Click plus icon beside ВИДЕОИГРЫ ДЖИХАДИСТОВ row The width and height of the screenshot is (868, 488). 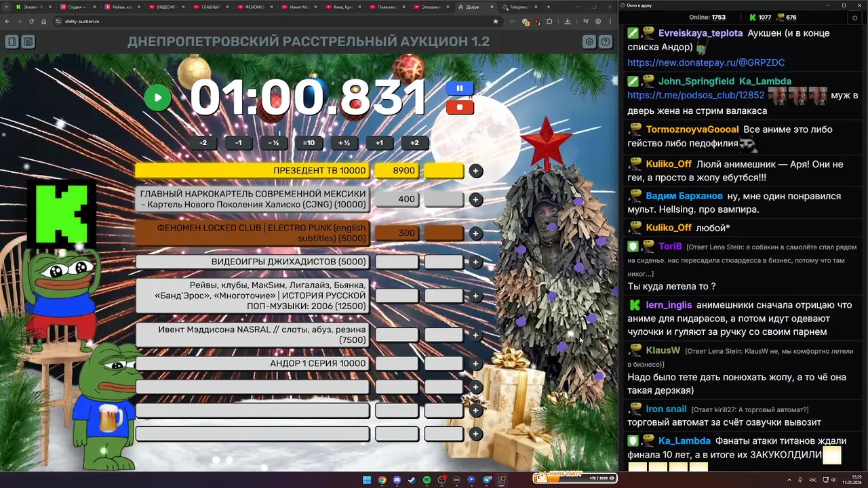(476, 262)
